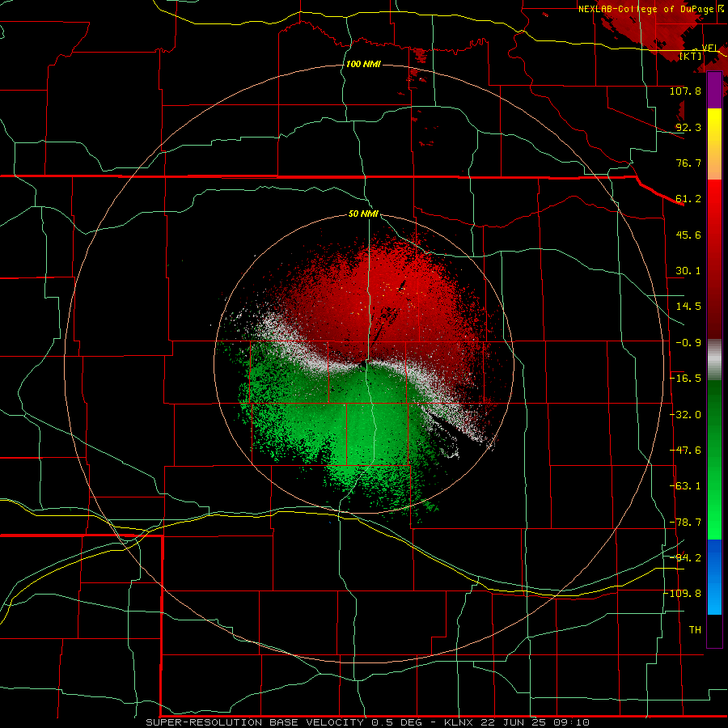Click the blue segment of velocity color bar
This screenshot has height=728, width=728.
[x=714, y=577]
